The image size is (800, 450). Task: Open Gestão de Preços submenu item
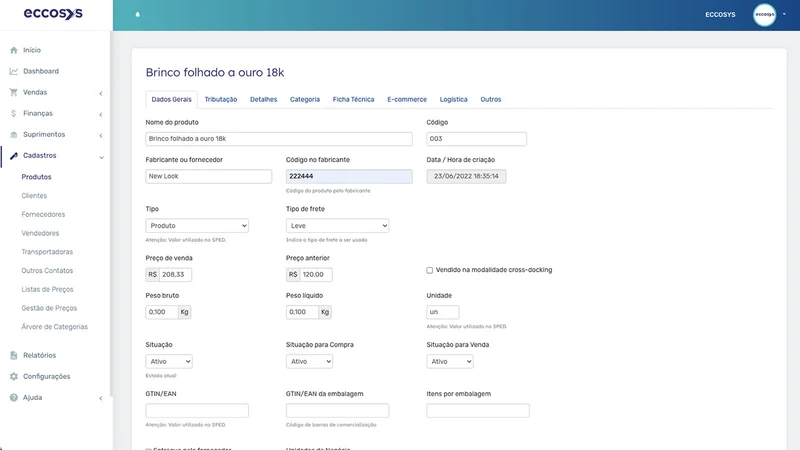point(49,308)
